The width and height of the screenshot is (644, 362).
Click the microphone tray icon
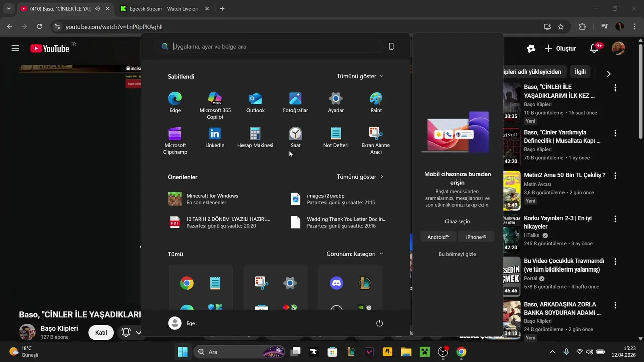coord(566,352)
